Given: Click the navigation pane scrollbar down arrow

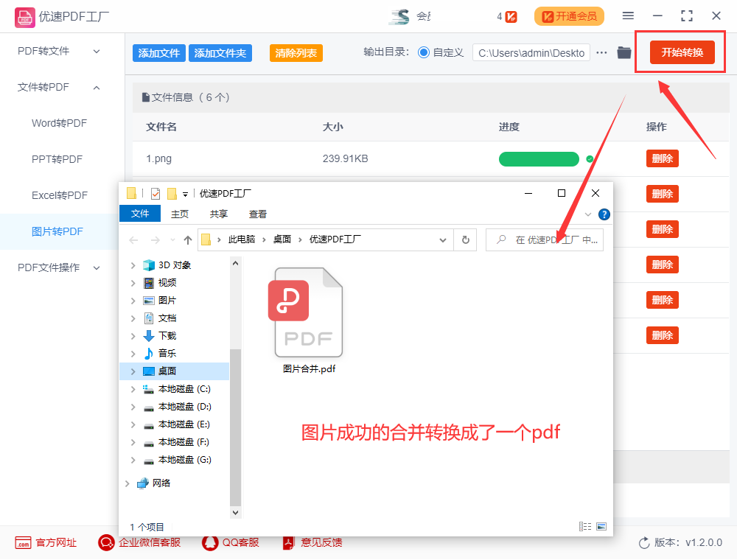Looking at the screenshot, I should tap(236, 513).
